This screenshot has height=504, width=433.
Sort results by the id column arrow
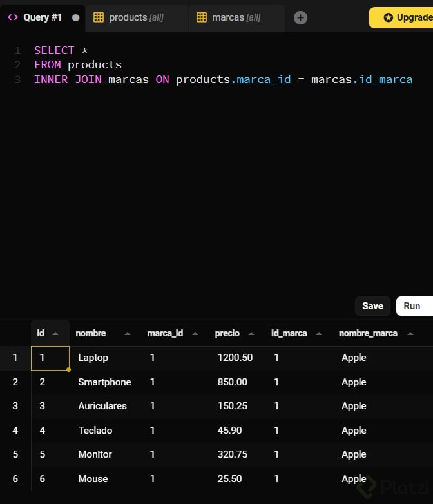tap(55, 334)
